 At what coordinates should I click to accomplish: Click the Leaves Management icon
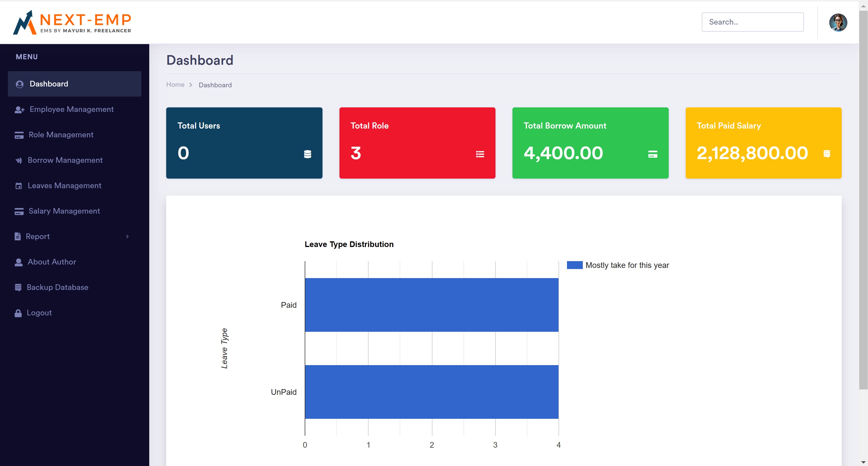(18, 185)
